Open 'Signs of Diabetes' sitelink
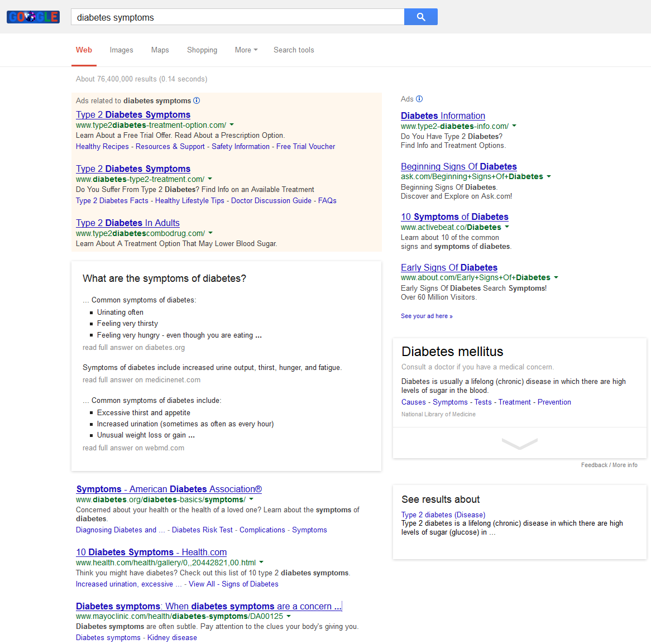 [x=250, y=584]
